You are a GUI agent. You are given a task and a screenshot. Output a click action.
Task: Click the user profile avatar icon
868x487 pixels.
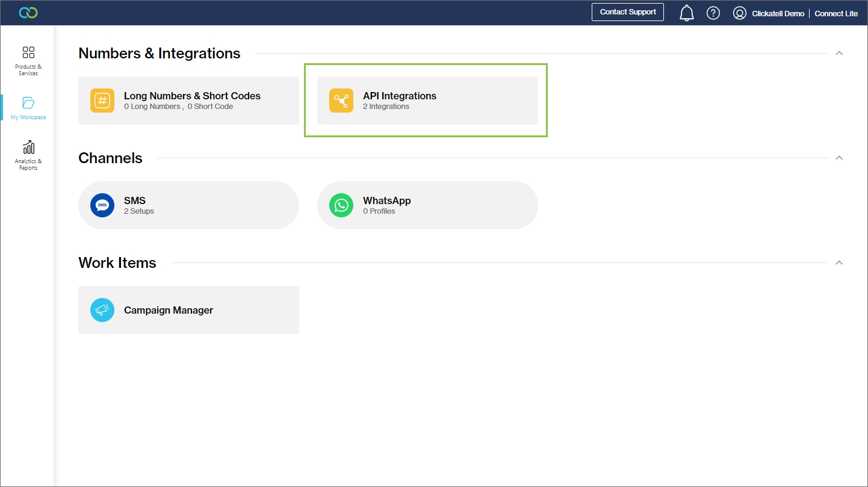coord(739,13)
